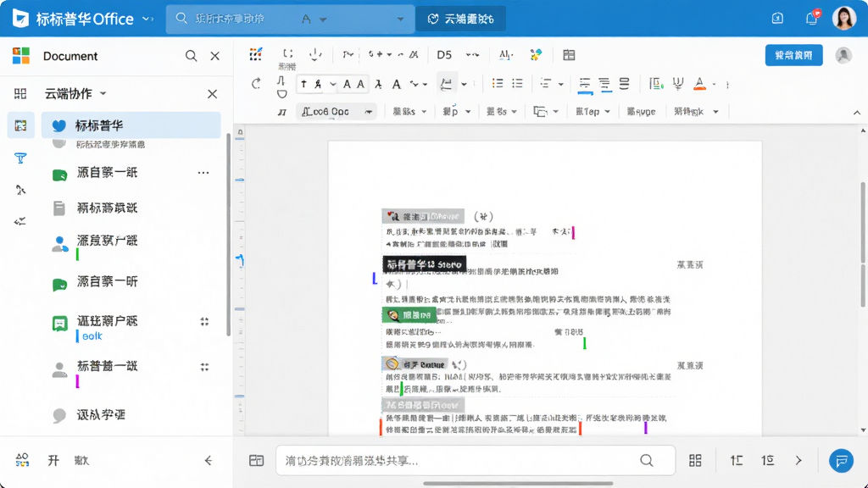Click the title bar button with heart icon
Screen dimensions: 868x488
pos(460,19)
